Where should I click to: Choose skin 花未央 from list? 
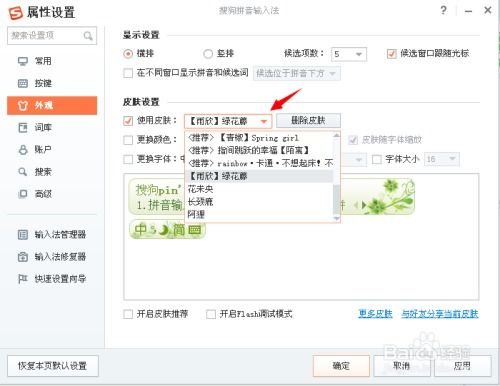pyautogui.click(x=259, y=189)
